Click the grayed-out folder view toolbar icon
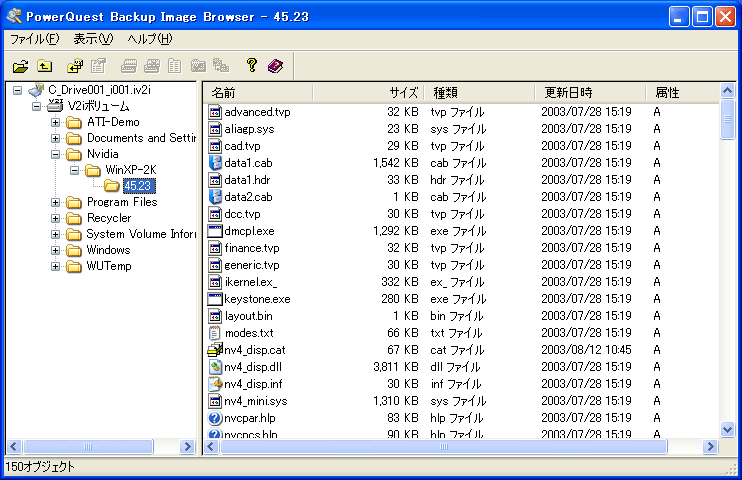742x480 pixels. coord(198,66)
